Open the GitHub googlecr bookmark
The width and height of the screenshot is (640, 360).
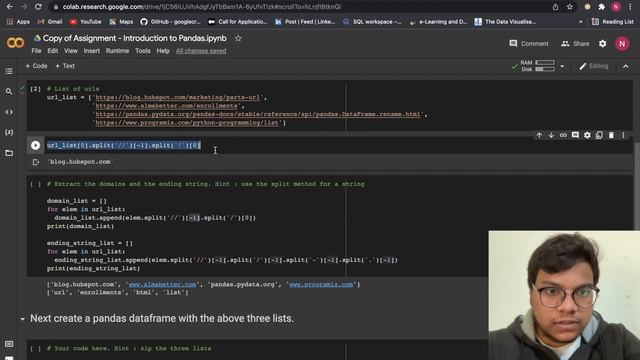pos(171,22)
